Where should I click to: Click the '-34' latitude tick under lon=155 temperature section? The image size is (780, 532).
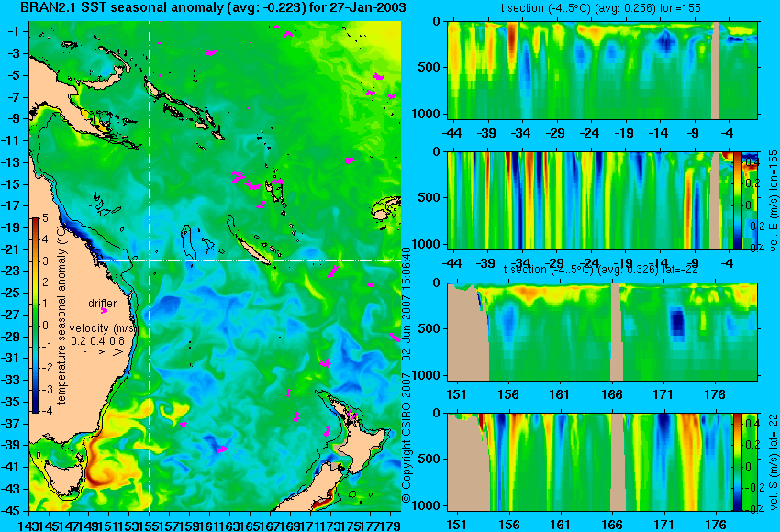521,133
